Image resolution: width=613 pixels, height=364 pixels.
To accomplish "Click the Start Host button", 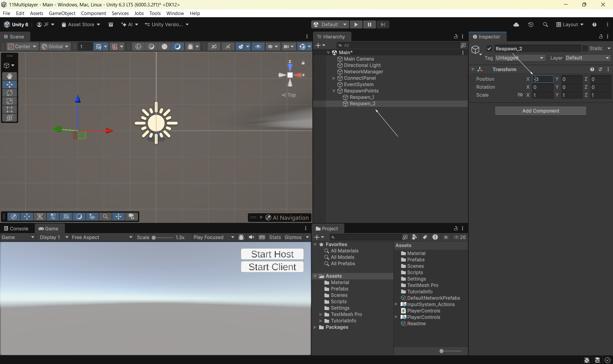I will (x=272, y=254).
